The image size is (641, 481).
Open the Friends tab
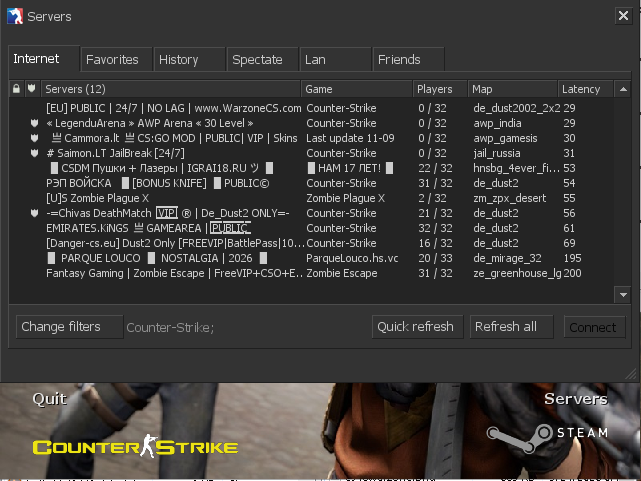coord(399,60)
